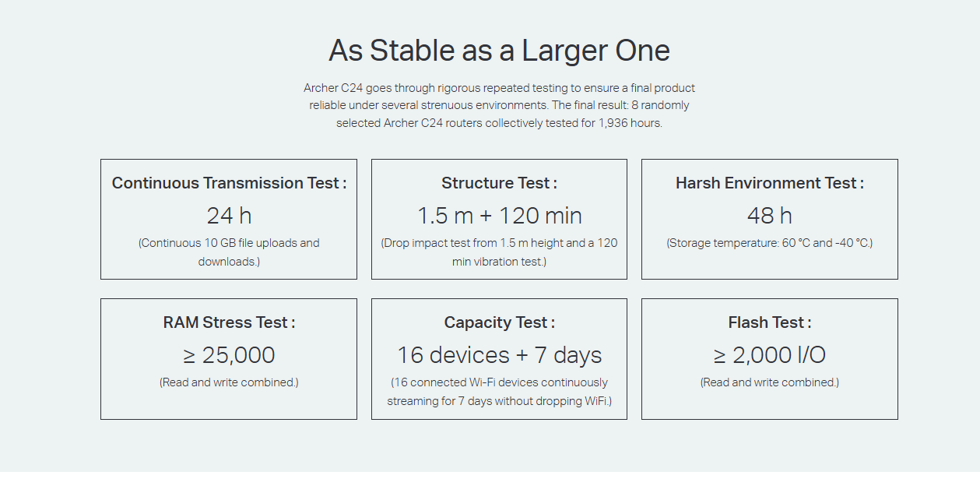Click the 10 GB file uploads description
Viewport: 980px width, 486px height.
tap(229, 252)
